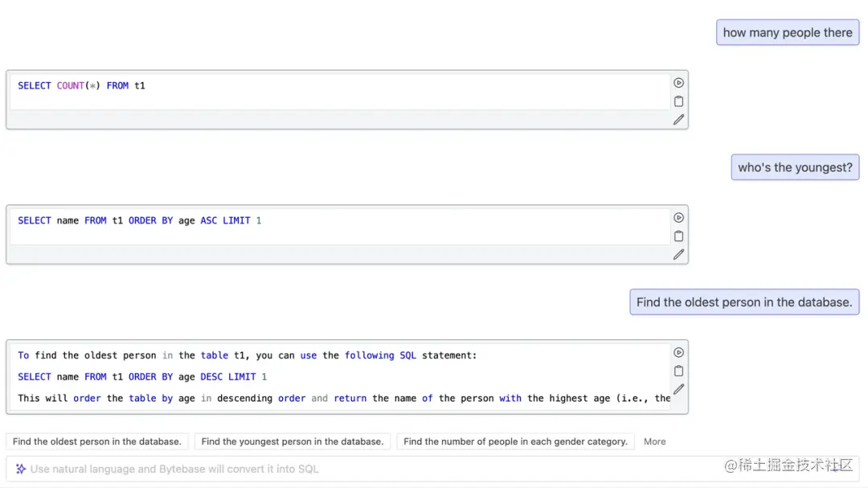Run the SELECT COUNT(*) FROM t1 query
Viewport: 868px width, 488px height.
point(678,83)
